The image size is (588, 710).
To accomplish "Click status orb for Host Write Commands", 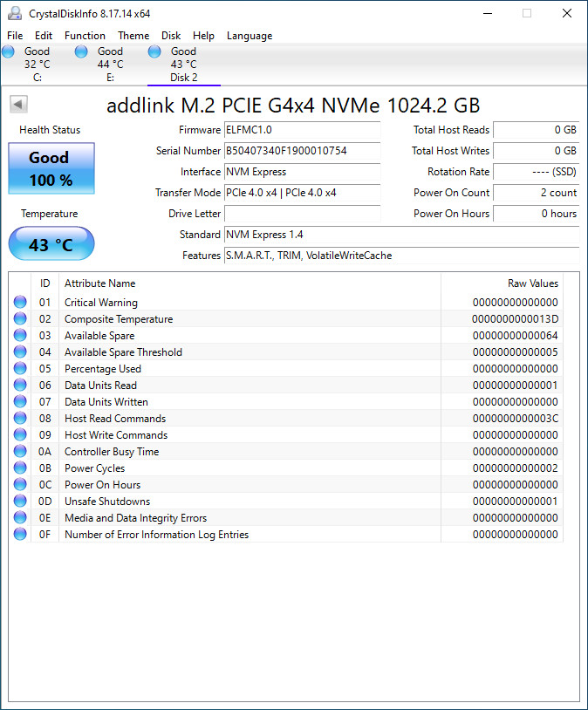I will 20,434.
